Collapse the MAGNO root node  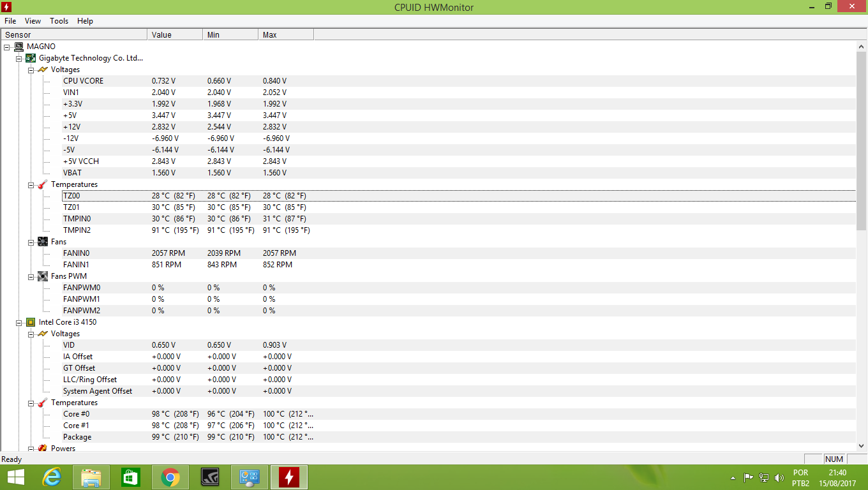[7, 47]
